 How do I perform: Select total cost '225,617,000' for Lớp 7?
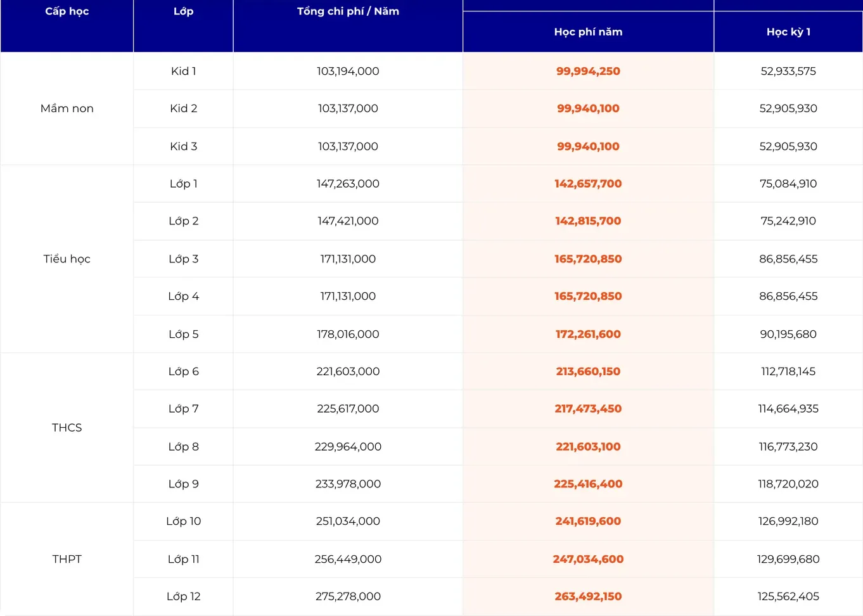pyautogui.click(x=348, y=409)
